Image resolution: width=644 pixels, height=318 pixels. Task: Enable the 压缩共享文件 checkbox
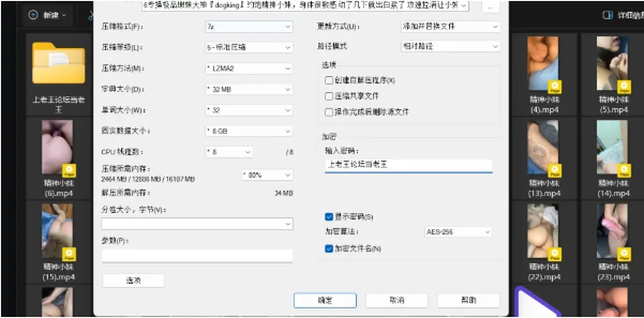[x=329, y=97]
